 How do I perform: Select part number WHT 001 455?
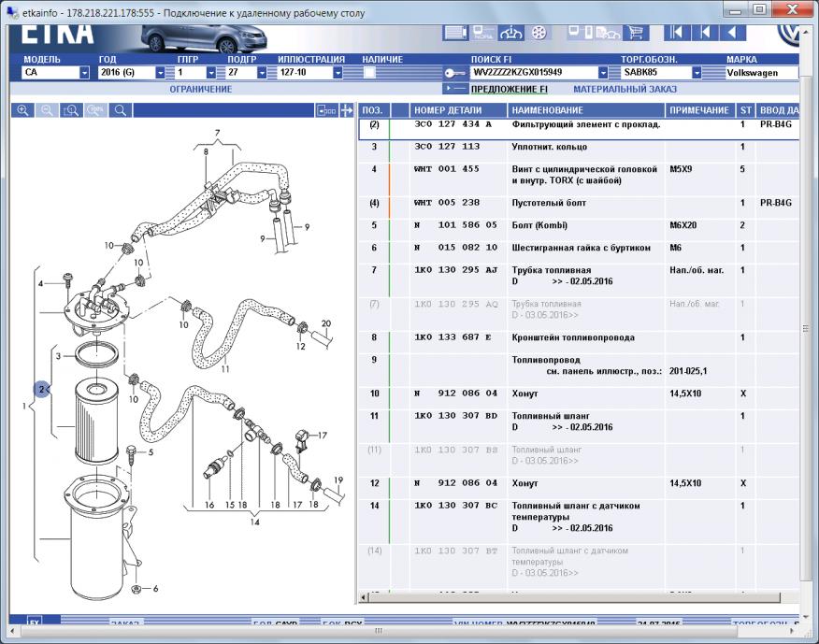[x=447, y=168]
